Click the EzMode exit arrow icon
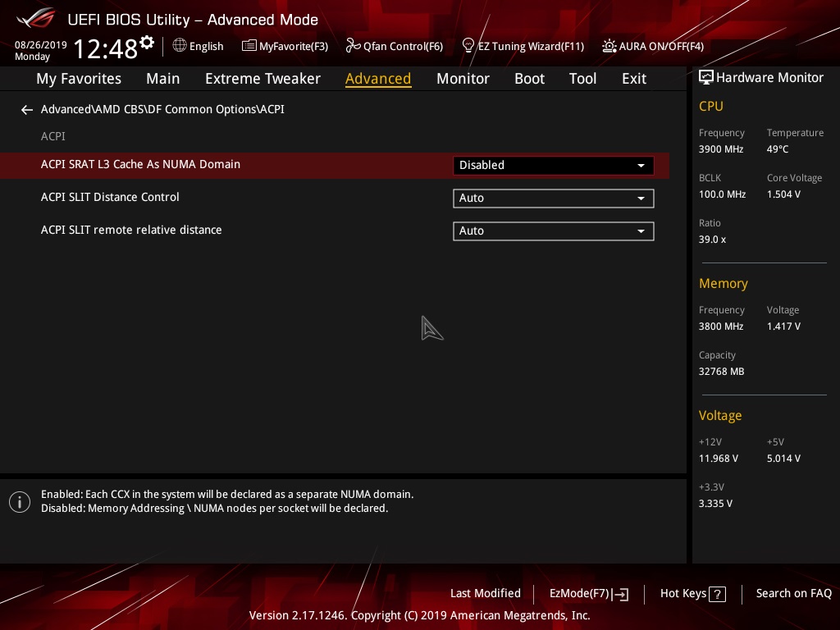 click(620, 594)
